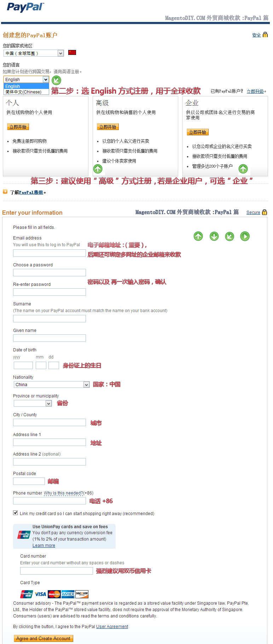Click 立即开始 under 企业 account
Viewport: 273px width, 644px height.
198,132
